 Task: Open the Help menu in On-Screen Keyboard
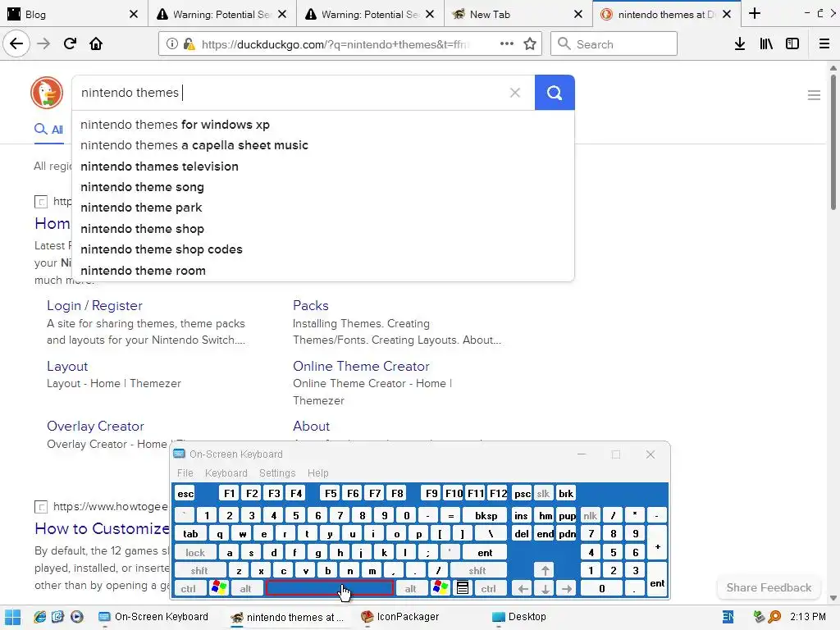tap(317, 473)
